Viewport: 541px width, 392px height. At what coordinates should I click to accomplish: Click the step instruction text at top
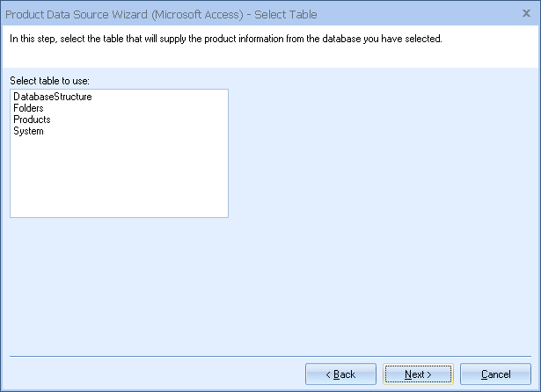point(225,39)
